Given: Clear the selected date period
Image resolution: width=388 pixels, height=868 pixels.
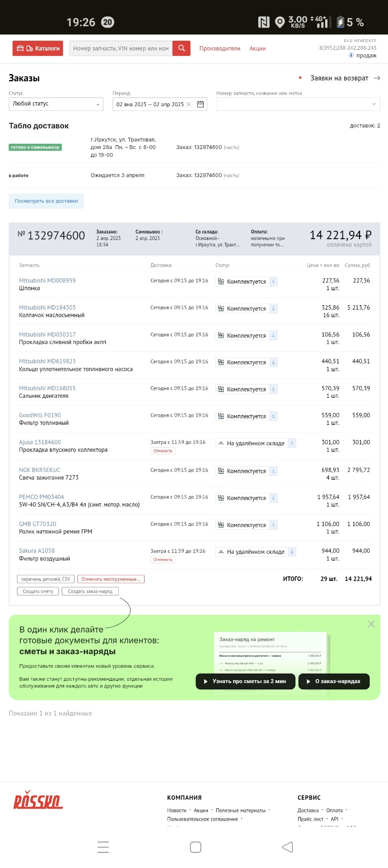Looking at the screenshot, I should coord(189,104).
